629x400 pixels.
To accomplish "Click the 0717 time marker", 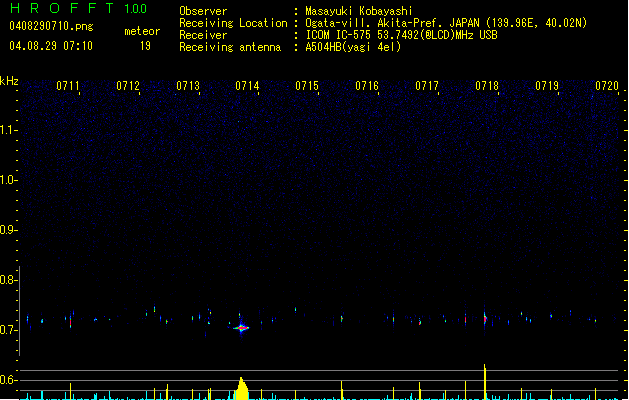I will (427, 86).
